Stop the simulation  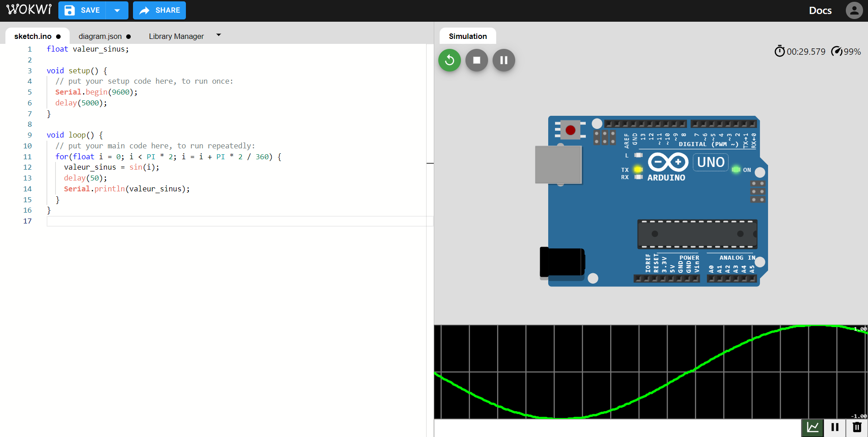pyautogui.click(x=477, y=60)
